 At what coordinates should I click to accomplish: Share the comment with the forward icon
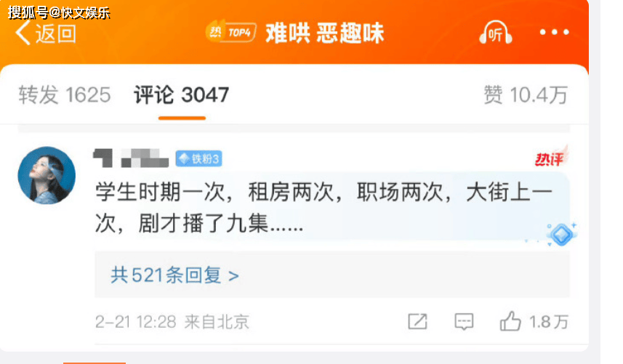(x=417, y=322)
